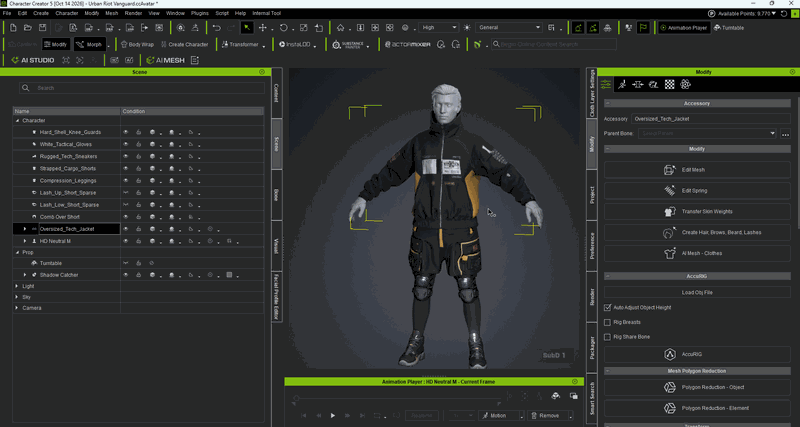
Task: Click the Available Points coin icon
Action: 711,14
